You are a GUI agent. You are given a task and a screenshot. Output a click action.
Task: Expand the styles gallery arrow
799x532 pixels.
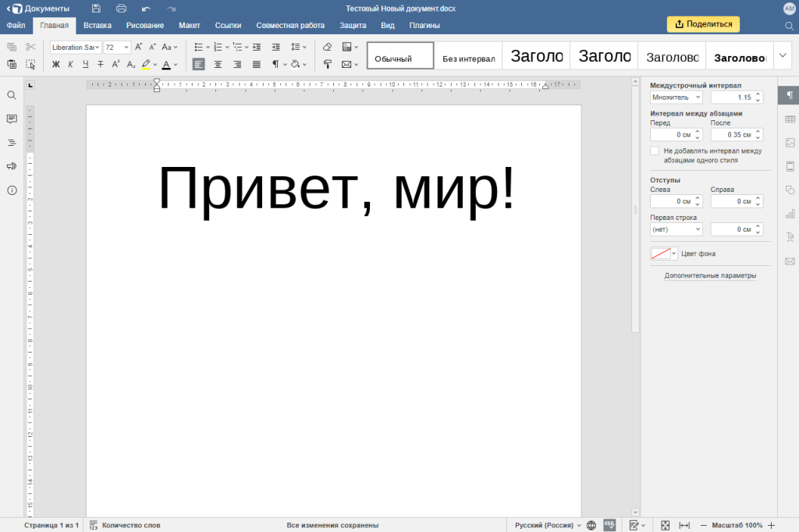[784, 55]
